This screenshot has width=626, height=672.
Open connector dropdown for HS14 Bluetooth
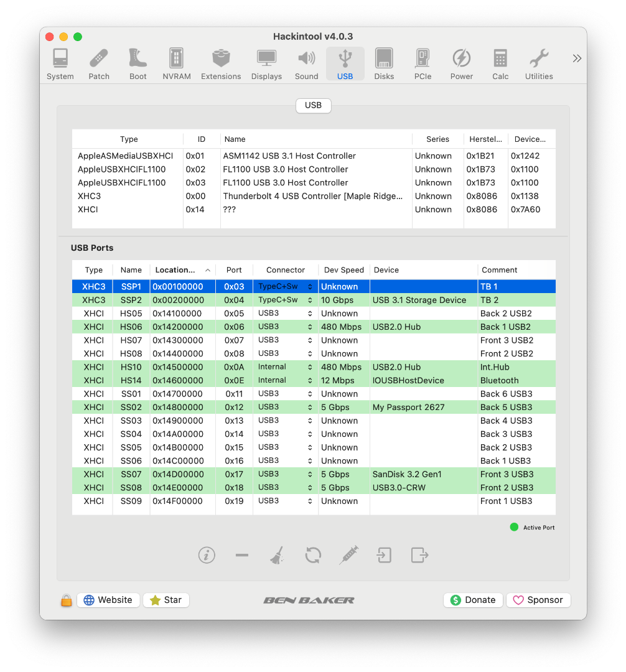pos(286,380)
